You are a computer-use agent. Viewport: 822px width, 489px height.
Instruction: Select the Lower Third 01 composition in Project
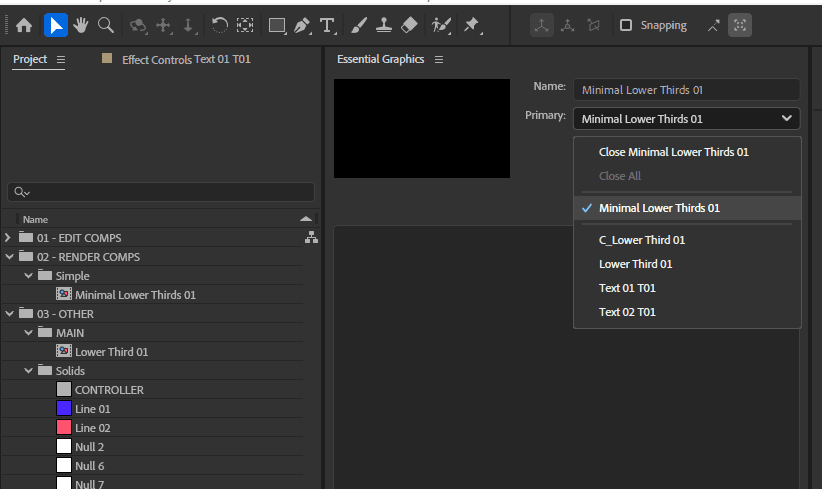point(112,352)
